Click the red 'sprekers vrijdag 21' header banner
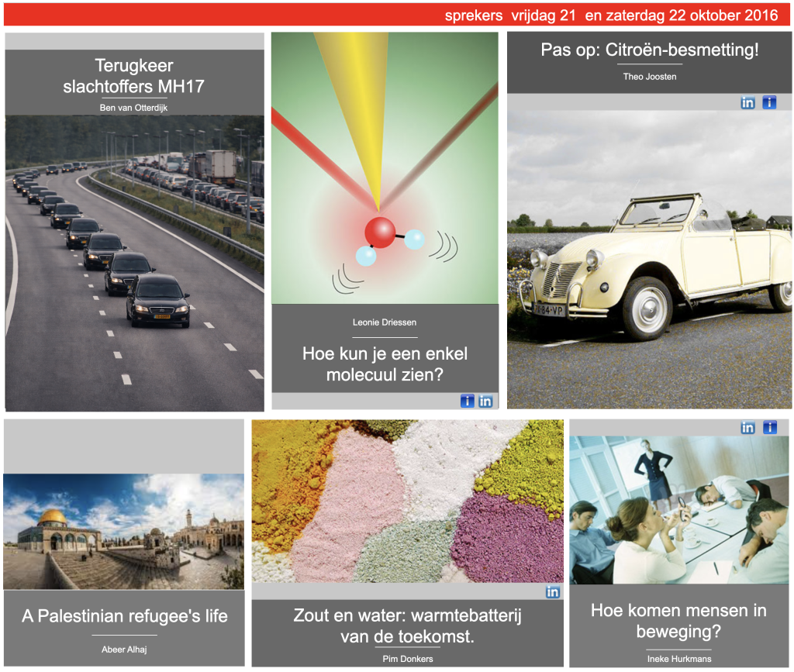794x672 pixels. pyautogui.click(x=397, y=16)
